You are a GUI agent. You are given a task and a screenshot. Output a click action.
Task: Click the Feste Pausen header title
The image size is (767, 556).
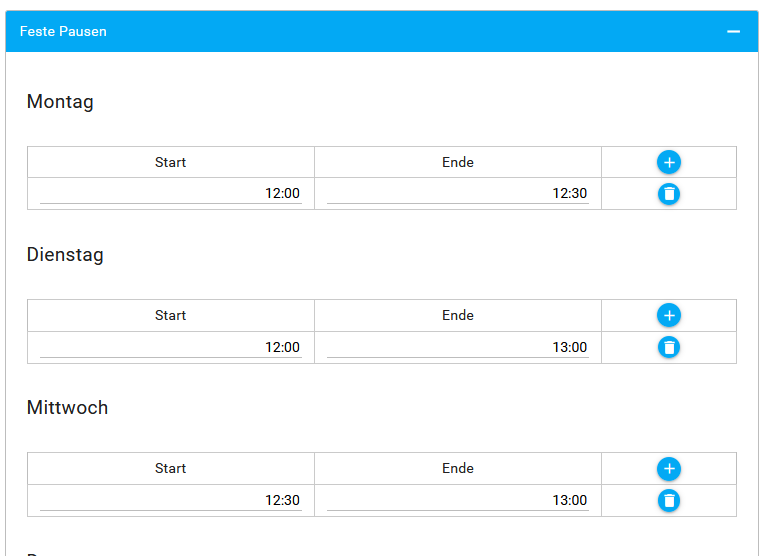pyautogui.click(x=63, y=31)
